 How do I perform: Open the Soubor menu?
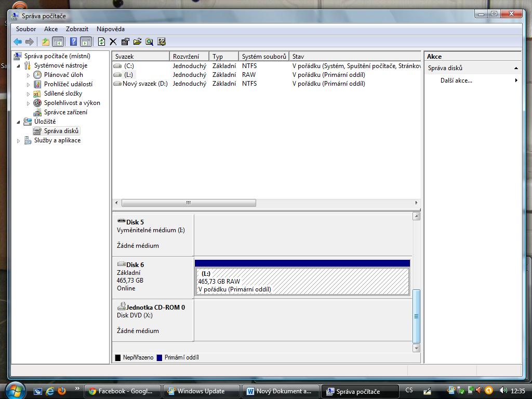tap(26, 29)
